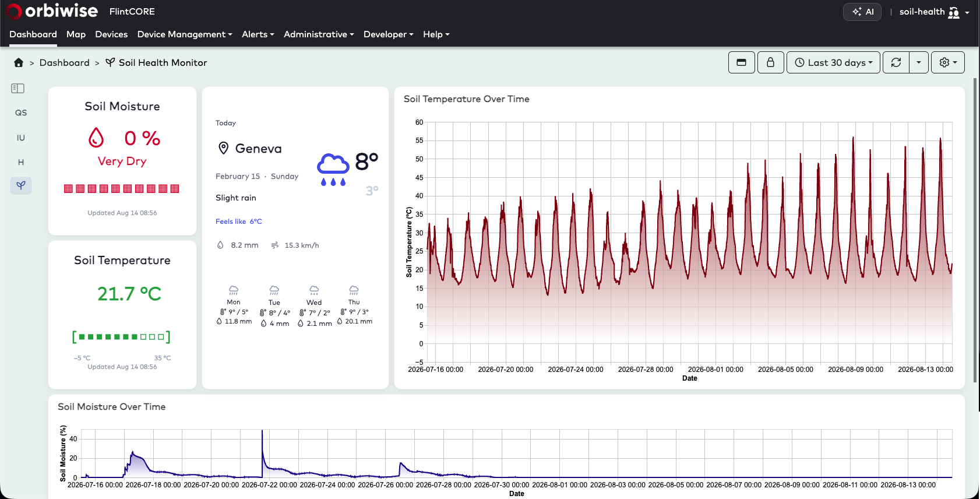Click Wednesday forecast cloud icon
Image resolution: width=980 pixels, height=499 pixels.
click(314, 290)
